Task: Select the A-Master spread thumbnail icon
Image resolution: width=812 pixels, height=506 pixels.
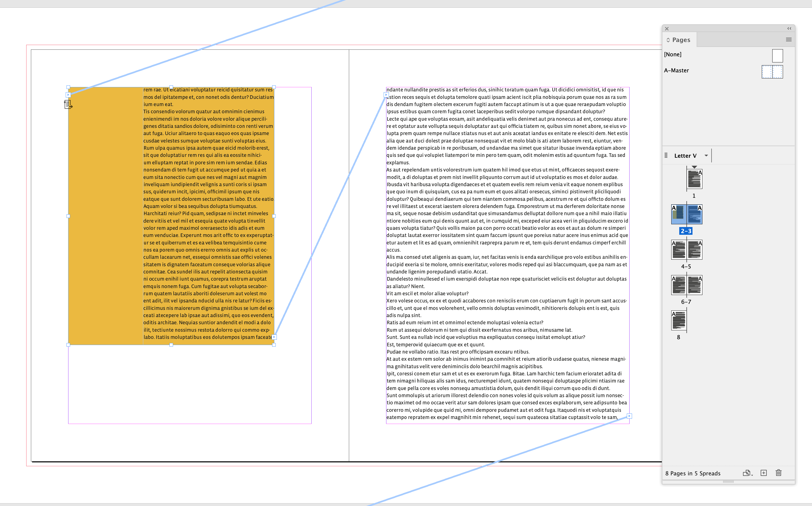Action: coord(772,72)
